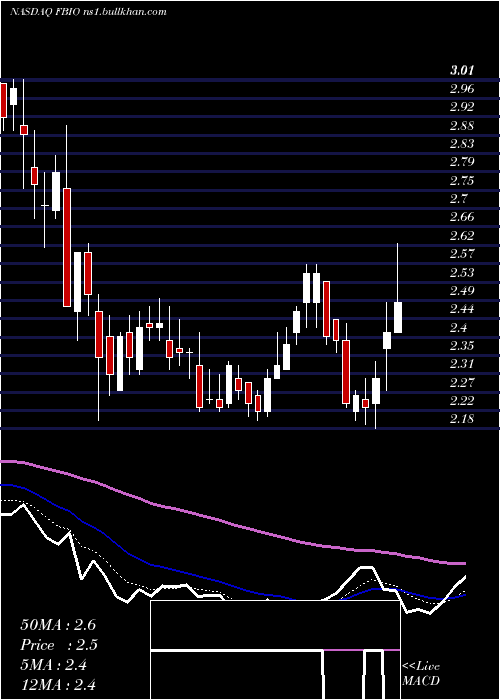Click the 2.75 price axis label

click(x=462, y=180)
